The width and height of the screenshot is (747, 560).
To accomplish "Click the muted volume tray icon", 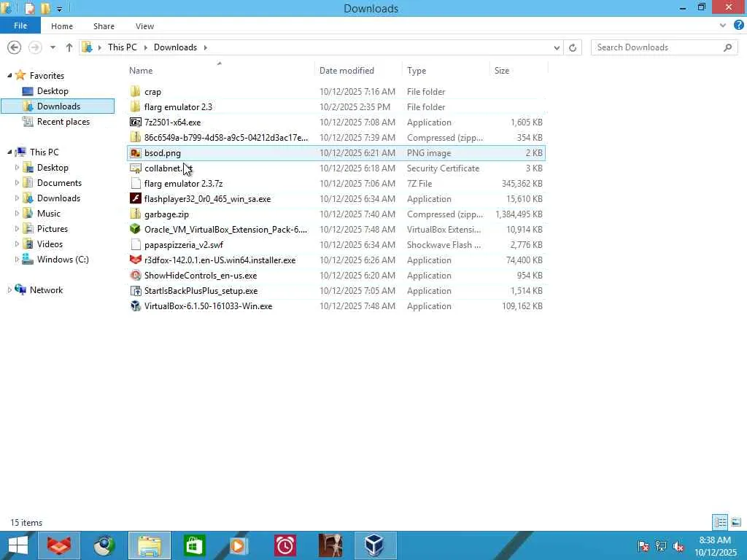I will click(x=678, y=546).
